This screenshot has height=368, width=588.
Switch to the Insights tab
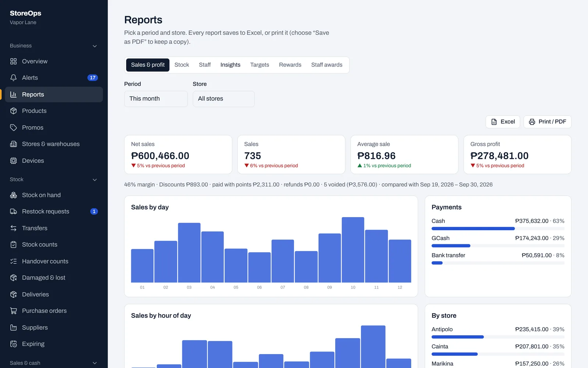(x=230, y=65)
